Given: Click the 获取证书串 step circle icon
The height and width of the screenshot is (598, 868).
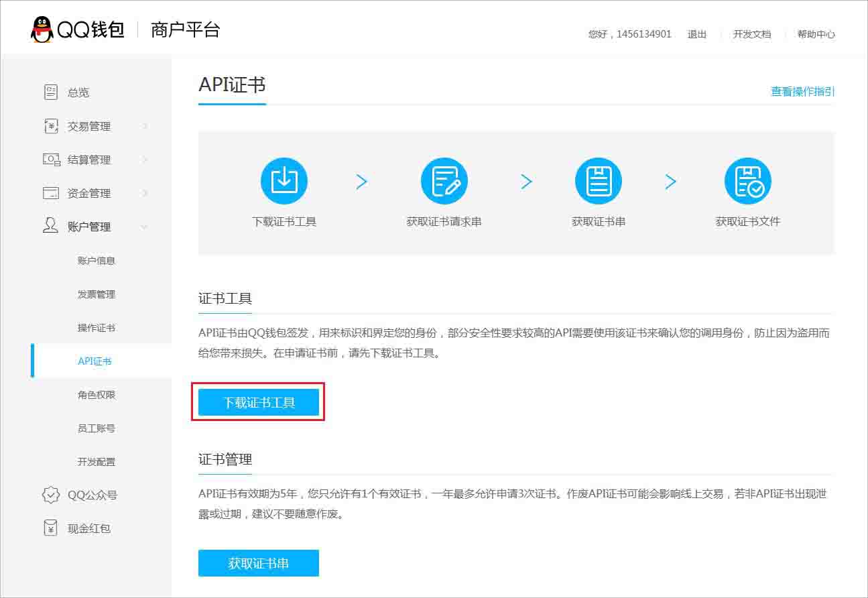Looking at the screenshot, I should 599,181.
